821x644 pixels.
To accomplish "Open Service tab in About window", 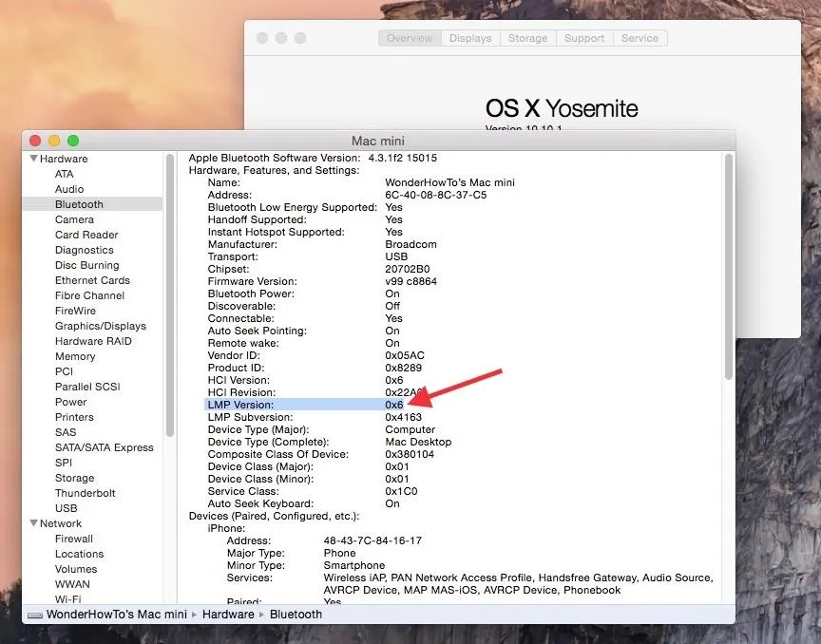I will [640, 38].
